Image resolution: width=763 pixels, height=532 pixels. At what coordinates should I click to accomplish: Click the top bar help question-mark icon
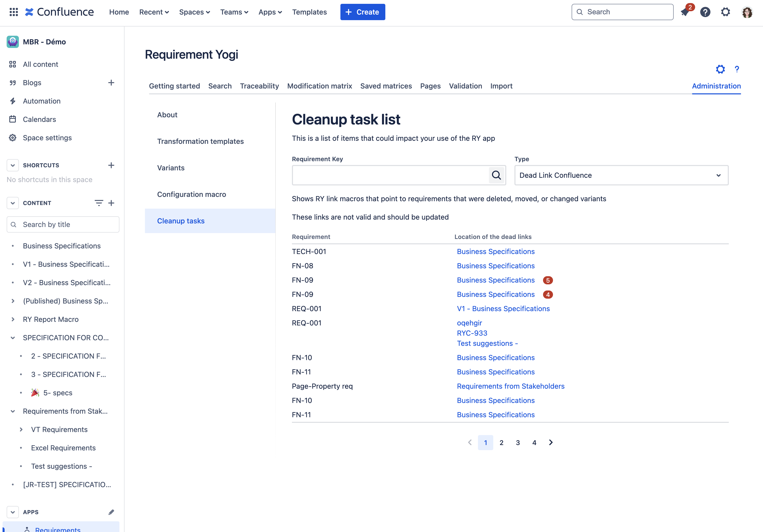(x=705, y=12)
